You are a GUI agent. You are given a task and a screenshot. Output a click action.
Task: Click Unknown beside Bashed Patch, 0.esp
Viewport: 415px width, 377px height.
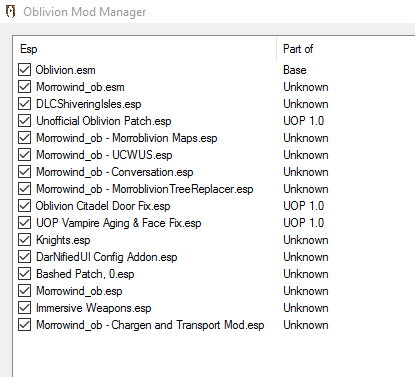[306, 274]
